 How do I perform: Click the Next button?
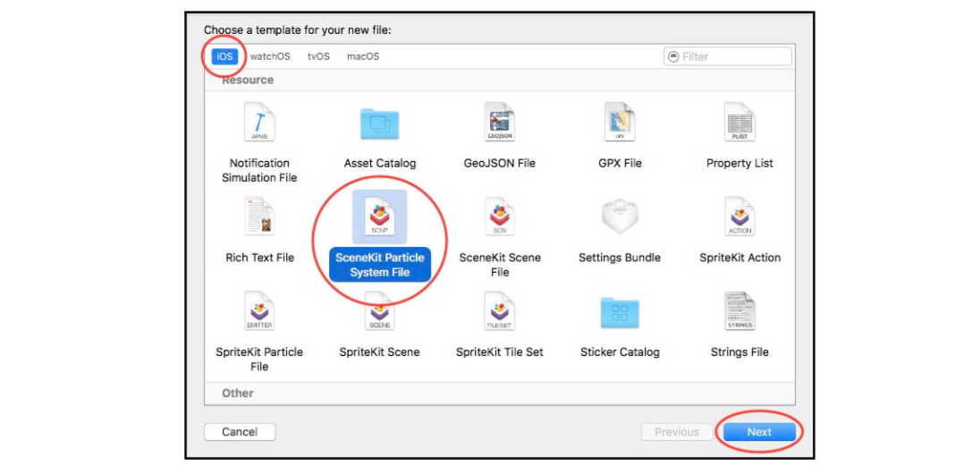[x=759, y=432]
